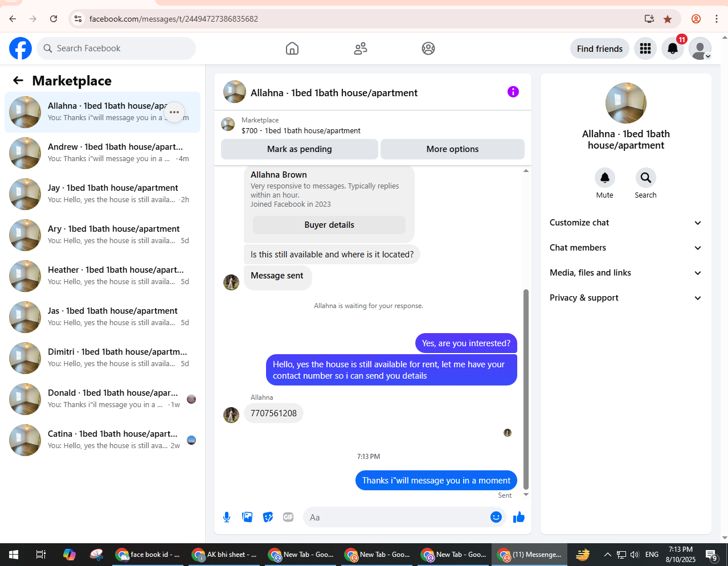Open the account profile avatar menu
728x566 pixels.
click(x=700, y=48)
